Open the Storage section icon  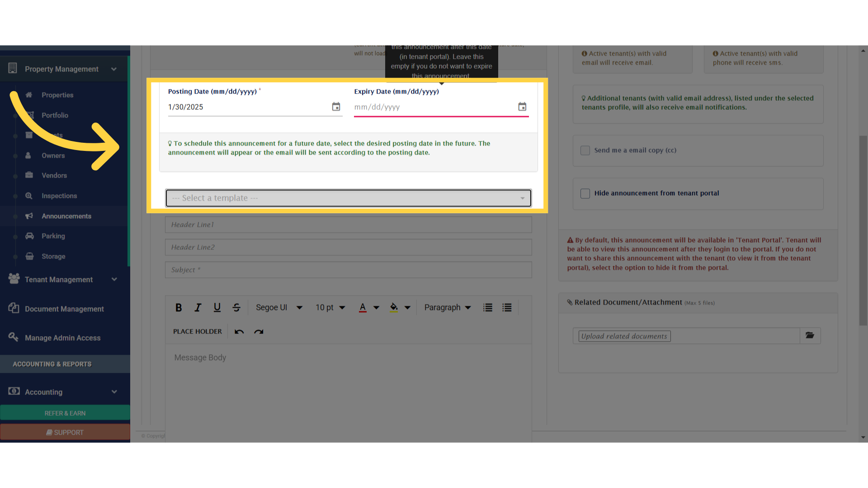pyautogui.click(x=29, y=256)
